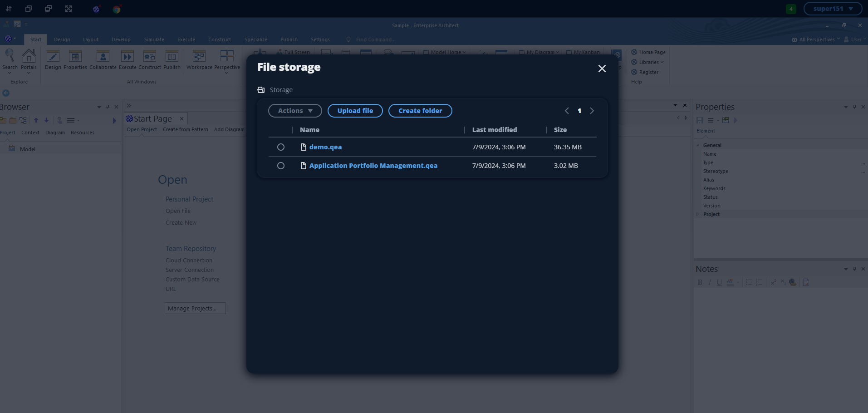Click Cloud Connection on Start Page
This screenshot has height=413, width=868.
tap(189, 261)
